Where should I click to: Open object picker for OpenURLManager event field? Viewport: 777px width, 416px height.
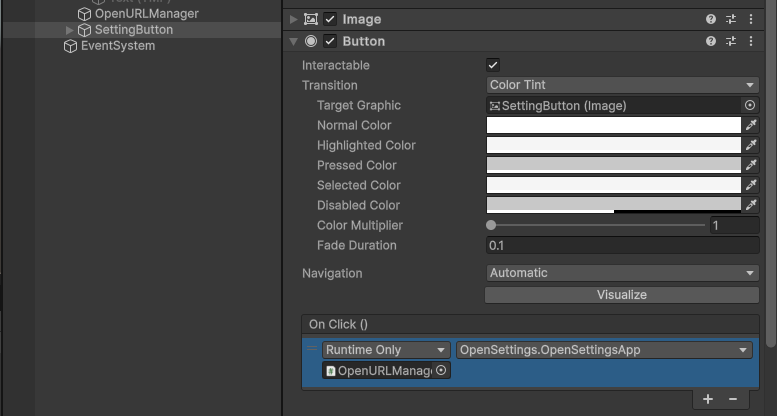point(441,370)
